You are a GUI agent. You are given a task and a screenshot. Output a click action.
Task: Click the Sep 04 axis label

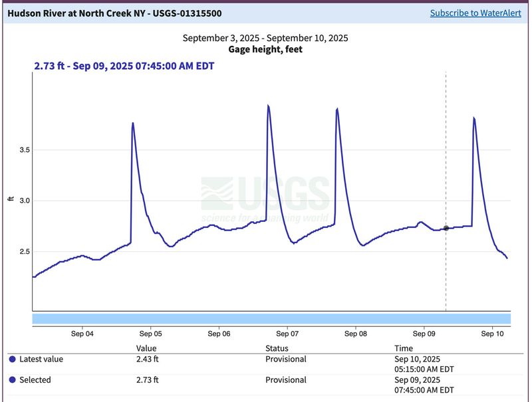82,334
